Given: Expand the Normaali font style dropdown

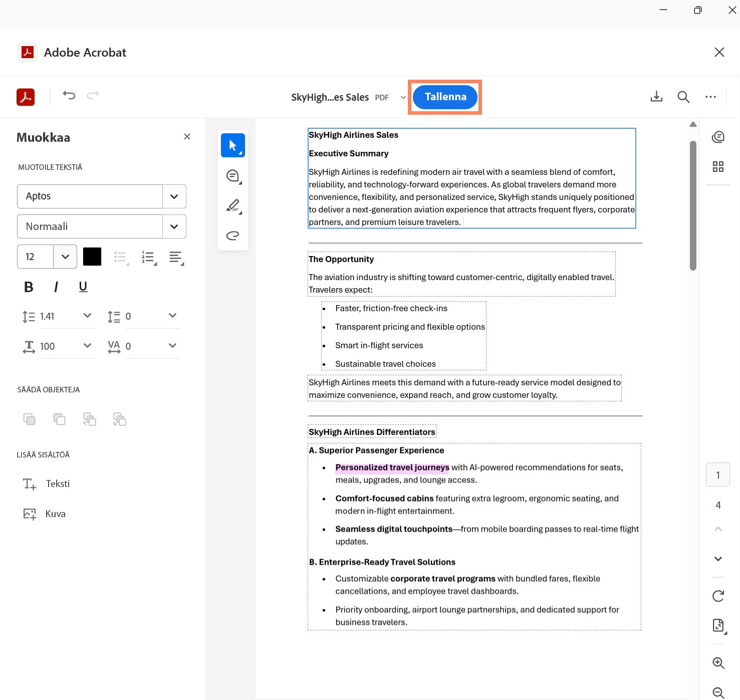Looking at the screenshot, I should click(x=174, y=226).
